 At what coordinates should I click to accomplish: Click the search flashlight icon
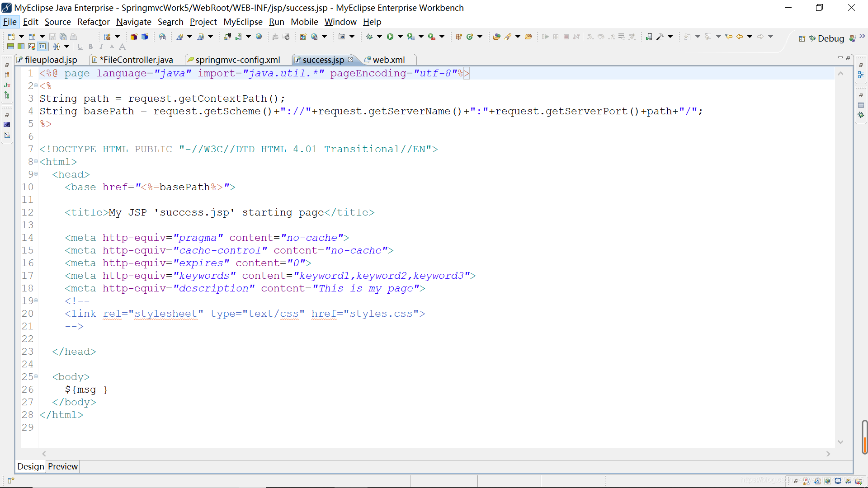pos(508,37)
